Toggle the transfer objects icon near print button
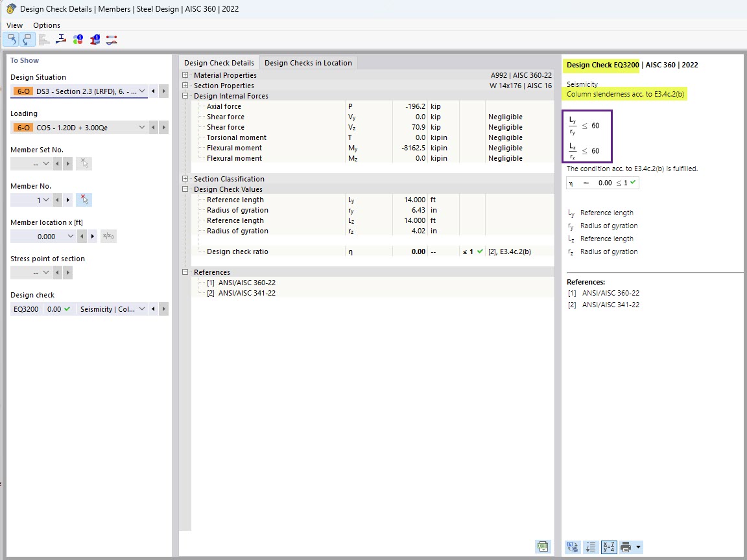The image size is (747, 560). point(573,546)
